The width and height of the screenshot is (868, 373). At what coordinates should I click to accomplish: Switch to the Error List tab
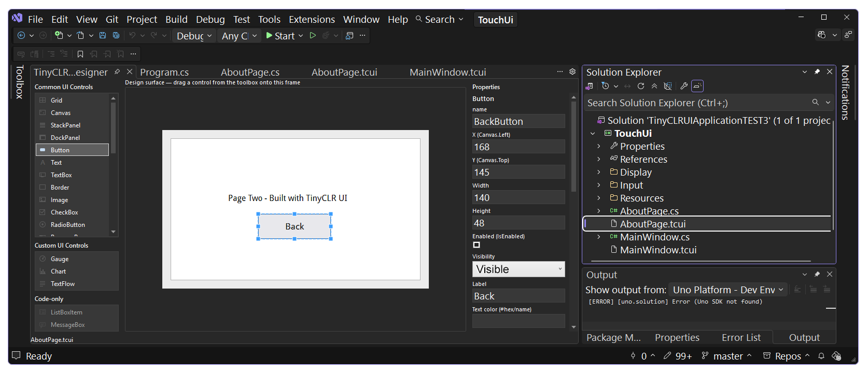tap(741, 337)
